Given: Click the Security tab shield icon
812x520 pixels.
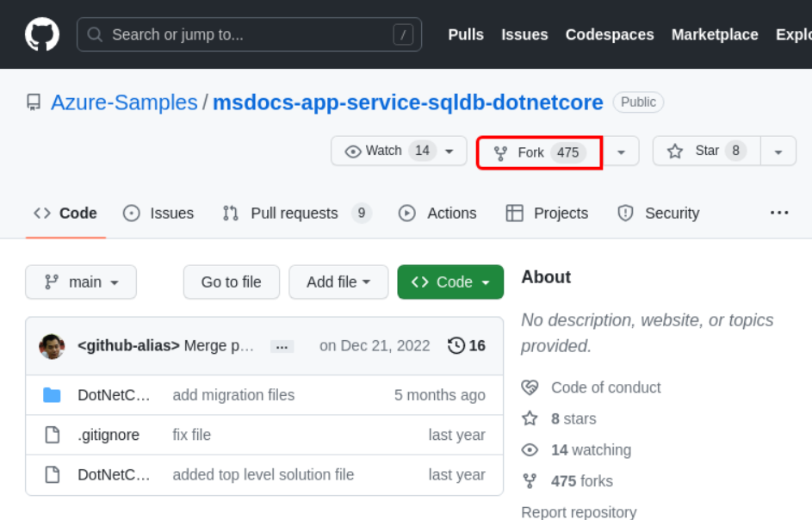Looking at the screenshot, I should [625, 213].
